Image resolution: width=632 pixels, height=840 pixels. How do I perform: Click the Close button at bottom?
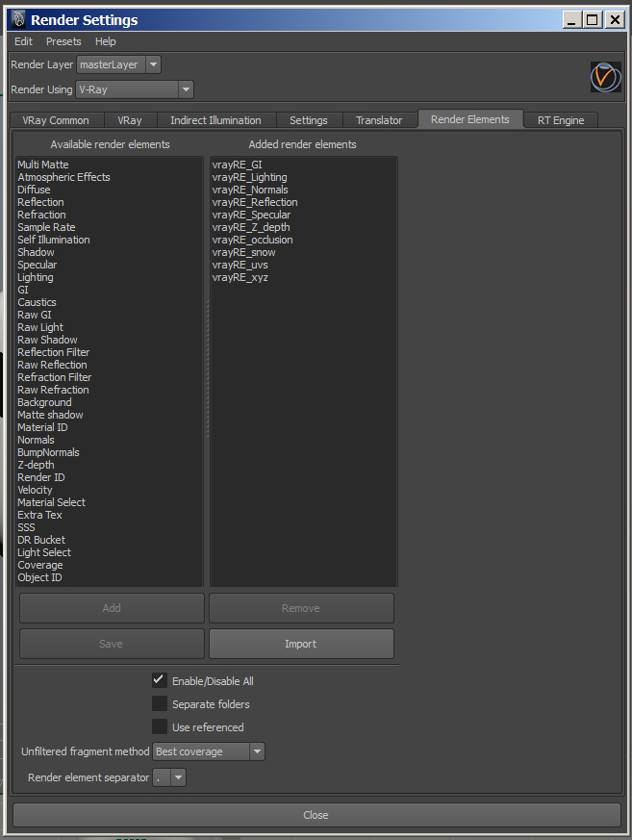316,815
